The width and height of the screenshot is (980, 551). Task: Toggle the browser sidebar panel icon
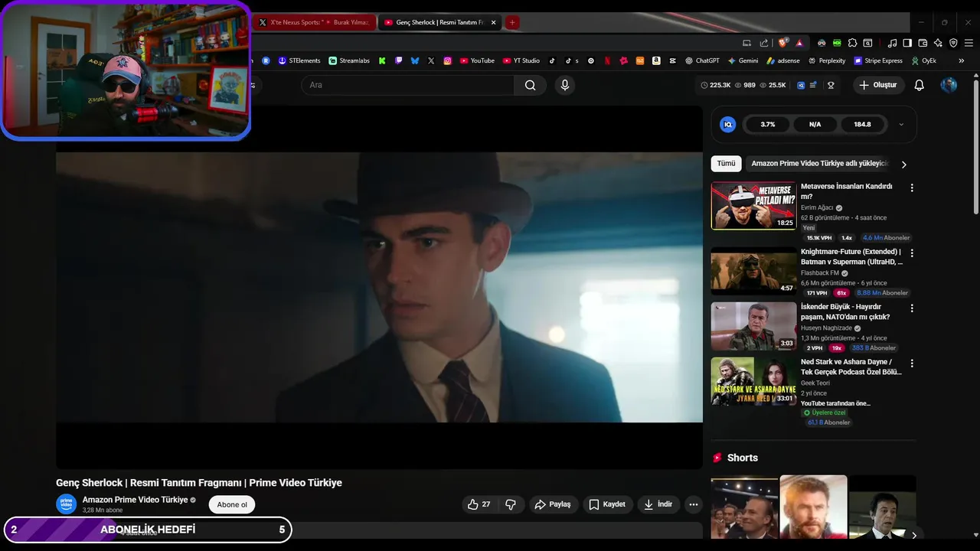tap(907, 44)
